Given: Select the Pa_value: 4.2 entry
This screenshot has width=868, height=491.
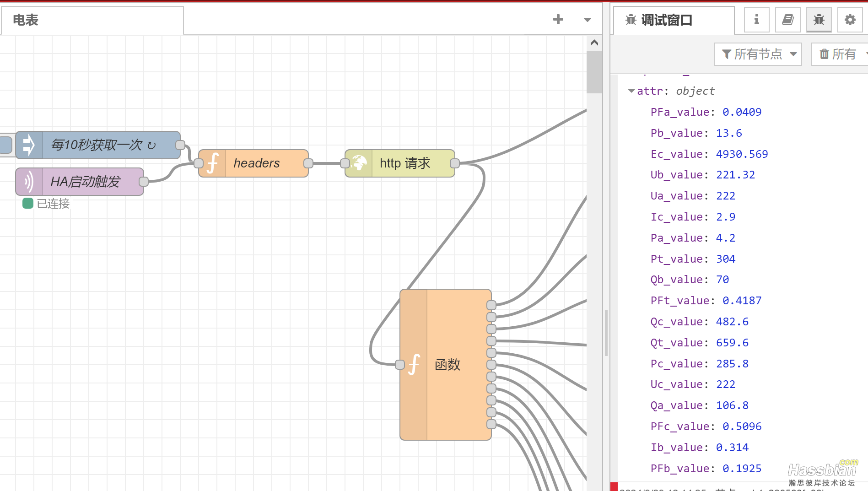Looking at the screenshot, I should [693, 238].
